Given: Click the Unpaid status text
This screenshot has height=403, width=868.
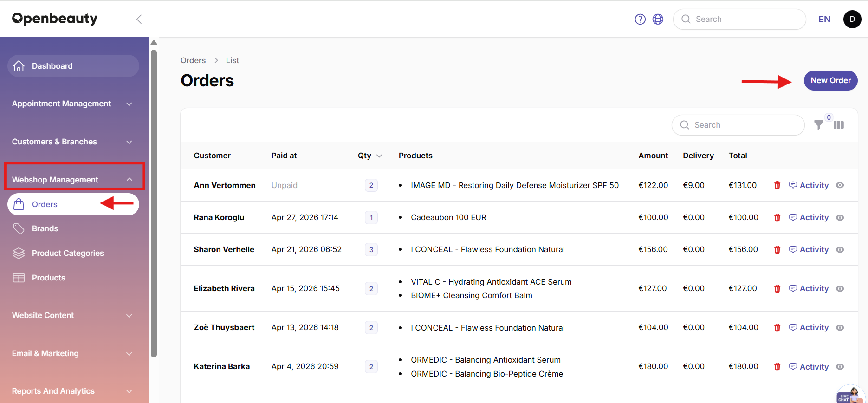Looking at the screenshot, I should tap(285, 185).
